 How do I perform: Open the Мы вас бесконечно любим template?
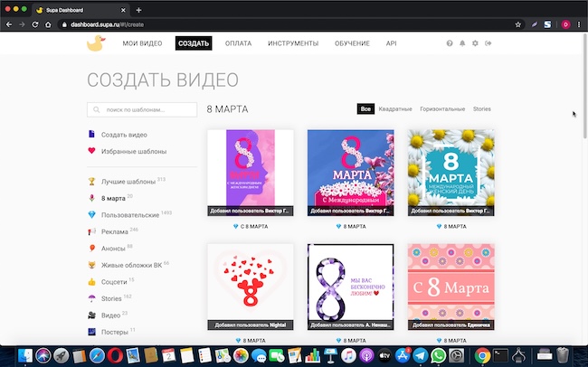click(351, 287)
